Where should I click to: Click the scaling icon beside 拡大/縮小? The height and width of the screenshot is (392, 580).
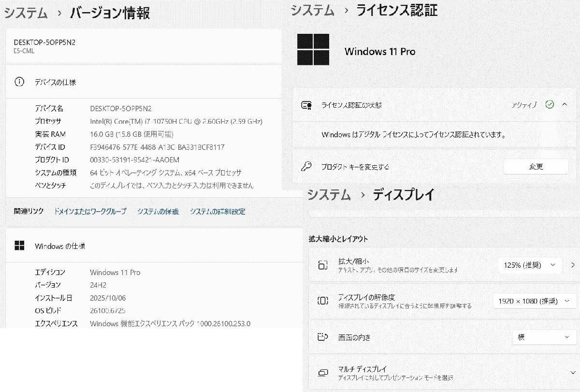click(x=323, y=264)
